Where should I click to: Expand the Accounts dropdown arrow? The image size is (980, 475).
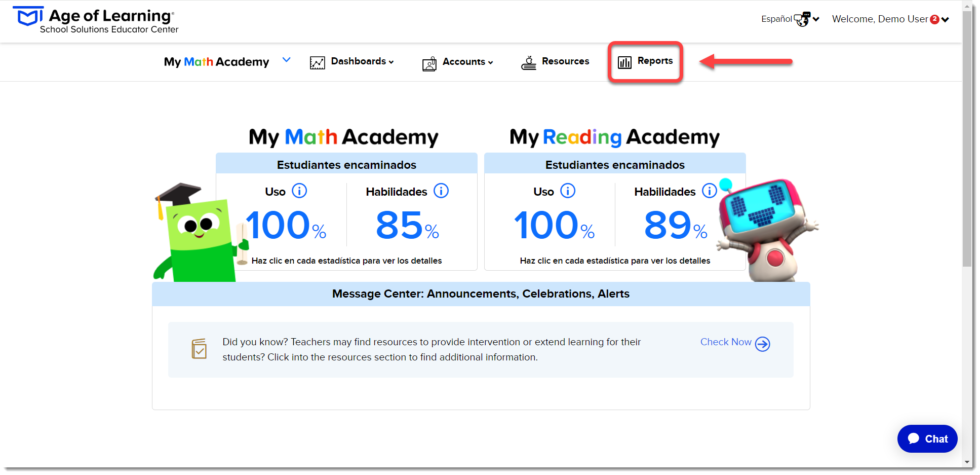(x=490, y=62)
